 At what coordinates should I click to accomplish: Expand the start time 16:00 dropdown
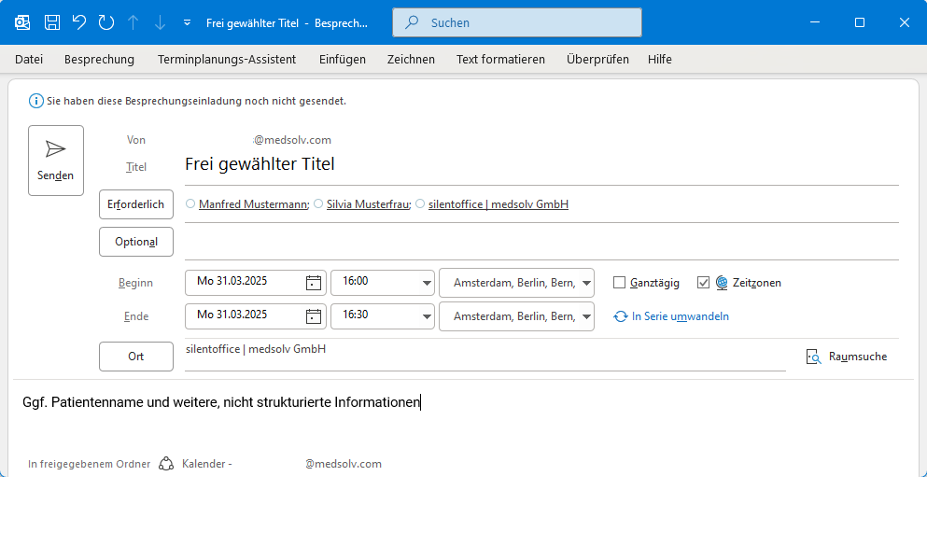pyautogui.click(x=427, y=283)
